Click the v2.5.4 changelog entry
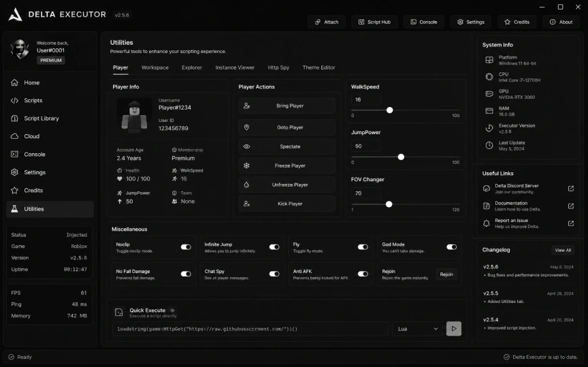 point(528,323)
